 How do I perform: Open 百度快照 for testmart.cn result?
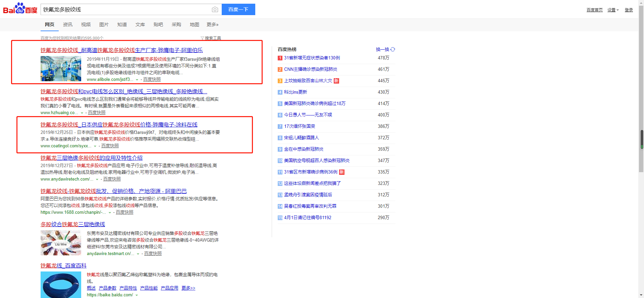pyautogui.click(x=153, y=254)
